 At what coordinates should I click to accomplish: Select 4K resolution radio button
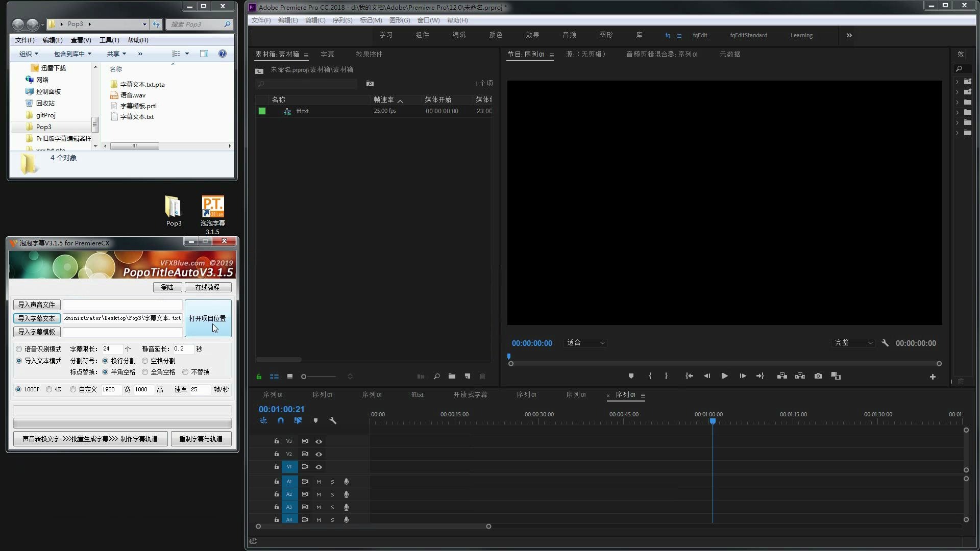coord(49,389)
